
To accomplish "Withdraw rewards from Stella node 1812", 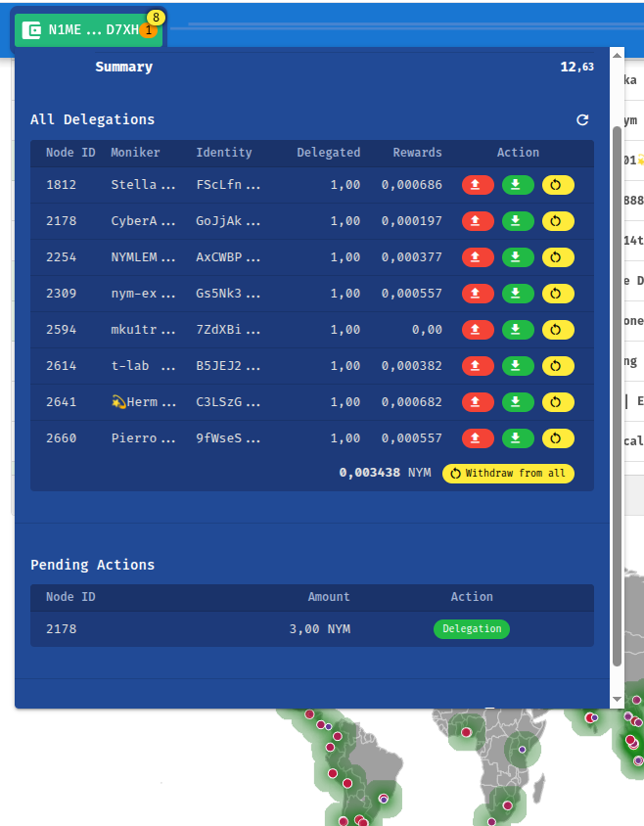I will coord(558,185).
